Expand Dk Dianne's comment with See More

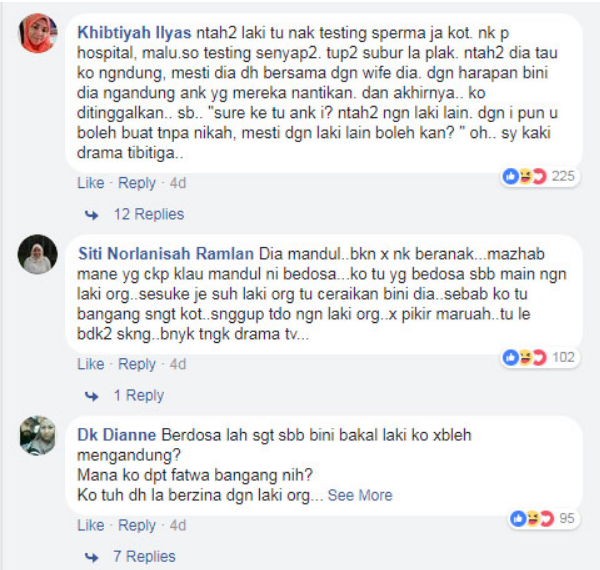360,495
